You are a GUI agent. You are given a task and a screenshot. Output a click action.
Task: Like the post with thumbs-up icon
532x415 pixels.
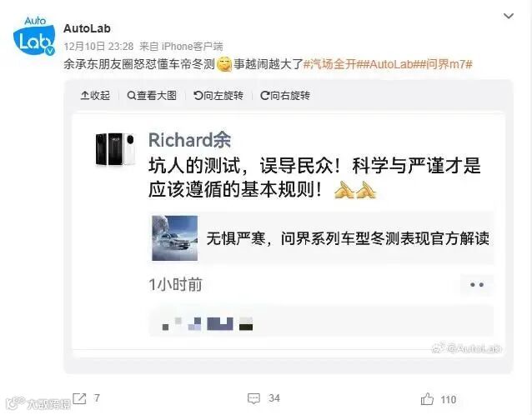(x=427, y=399)
